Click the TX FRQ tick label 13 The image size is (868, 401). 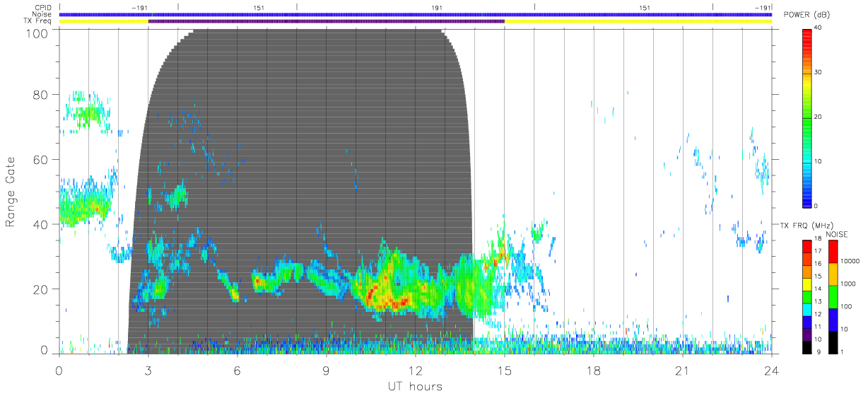[817, 301]
